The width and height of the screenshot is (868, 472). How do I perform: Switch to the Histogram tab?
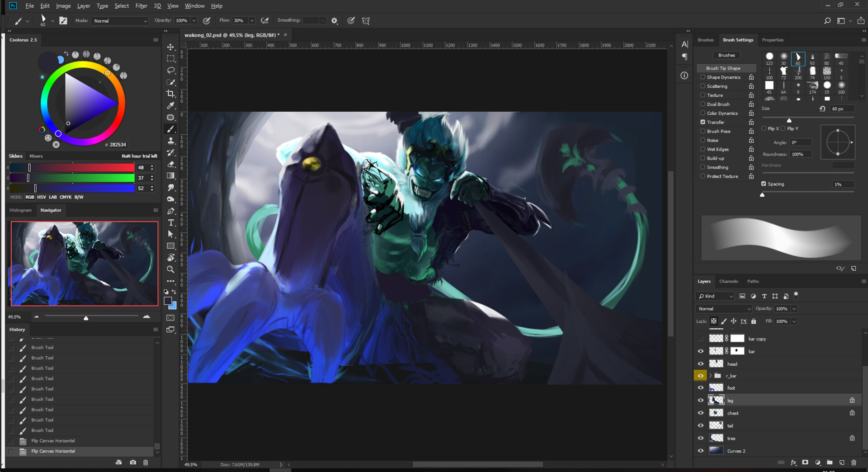click(20, 210)
